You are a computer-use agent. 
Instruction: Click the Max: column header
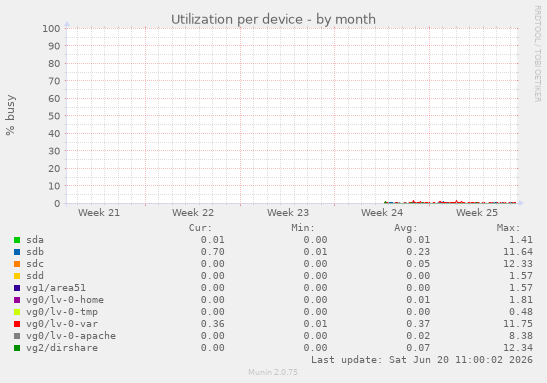[508, 228]
